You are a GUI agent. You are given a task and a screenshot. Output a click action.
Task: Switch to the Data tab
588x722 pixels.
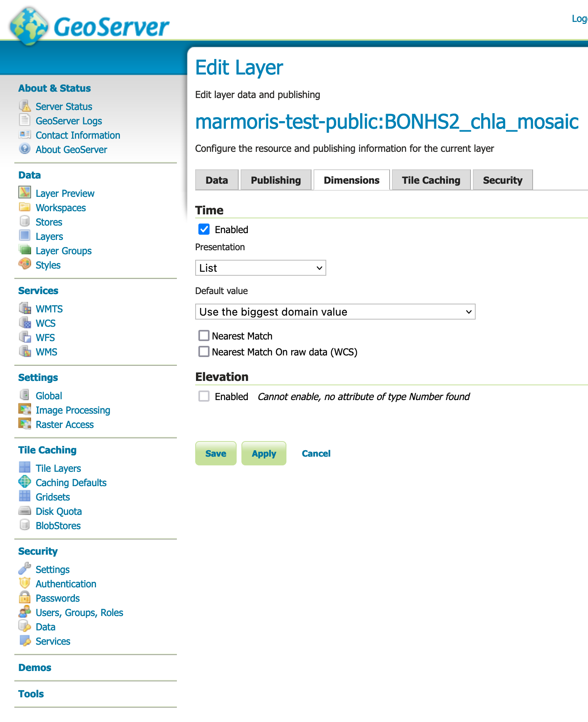217,180
